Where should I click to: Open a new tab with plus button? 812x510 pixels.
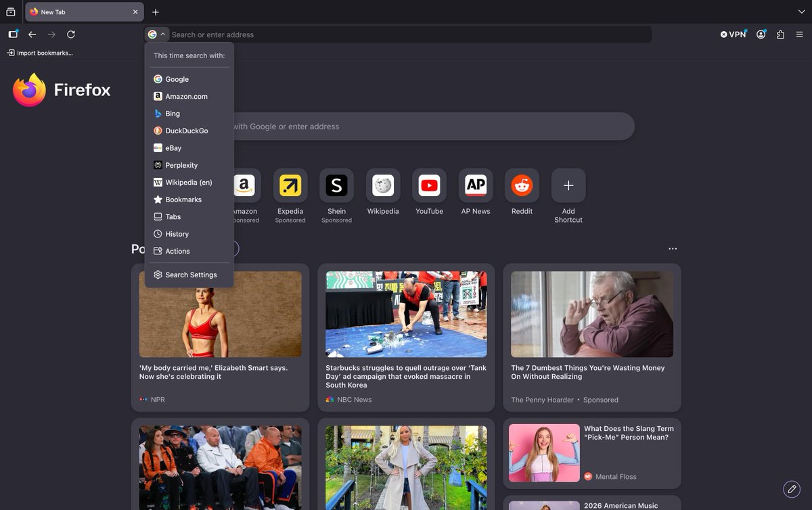156,12
